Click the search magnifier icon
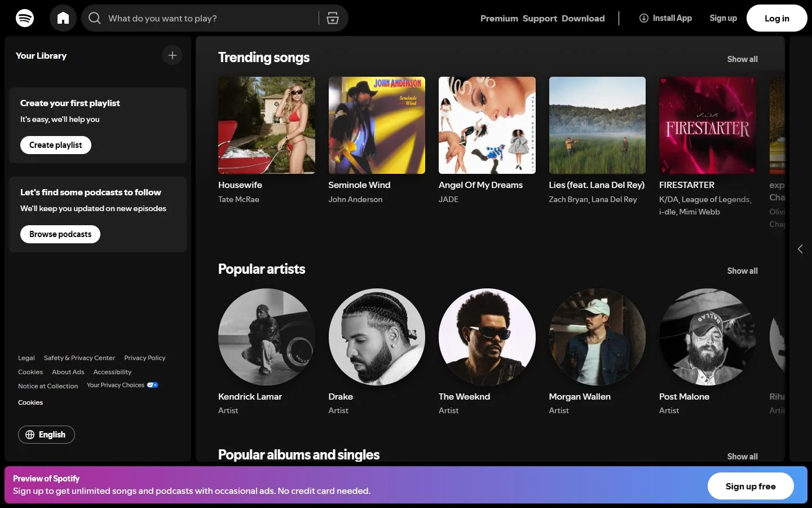 [95, 18]
